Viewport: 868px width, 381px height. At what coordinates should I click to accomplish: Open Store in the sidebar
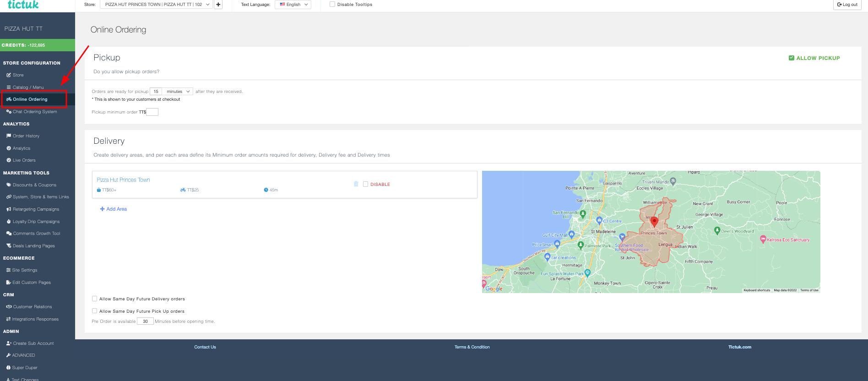[x=18, y=75]
